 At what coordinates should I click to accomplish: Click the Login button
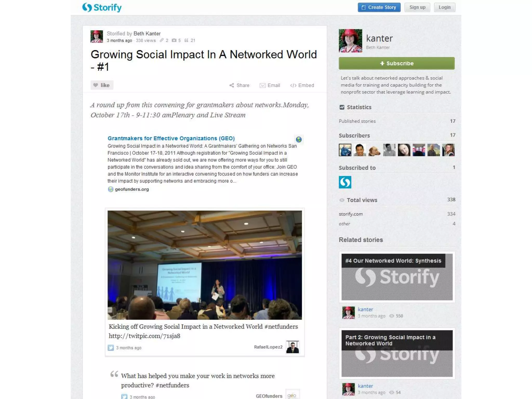click(444, 7)
